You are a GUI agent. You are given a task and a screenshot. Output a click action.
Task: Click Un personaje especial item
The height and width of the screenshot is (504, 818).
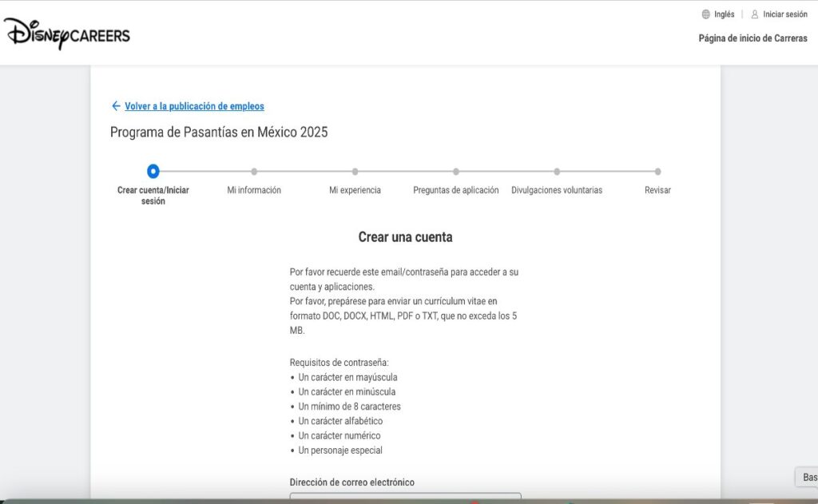click(x=340, y=450)
